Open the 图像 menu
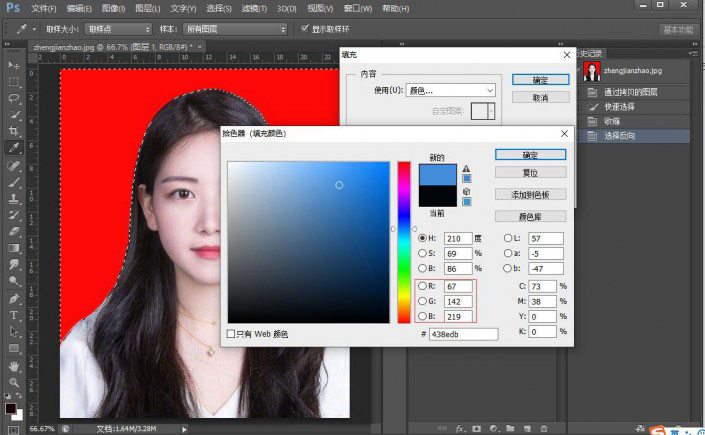 (113, 8)
